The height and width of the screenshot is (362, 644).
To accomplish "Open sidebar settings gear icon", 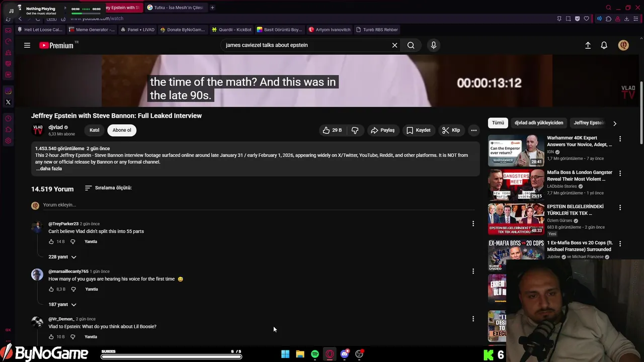I will pos(8,141).
